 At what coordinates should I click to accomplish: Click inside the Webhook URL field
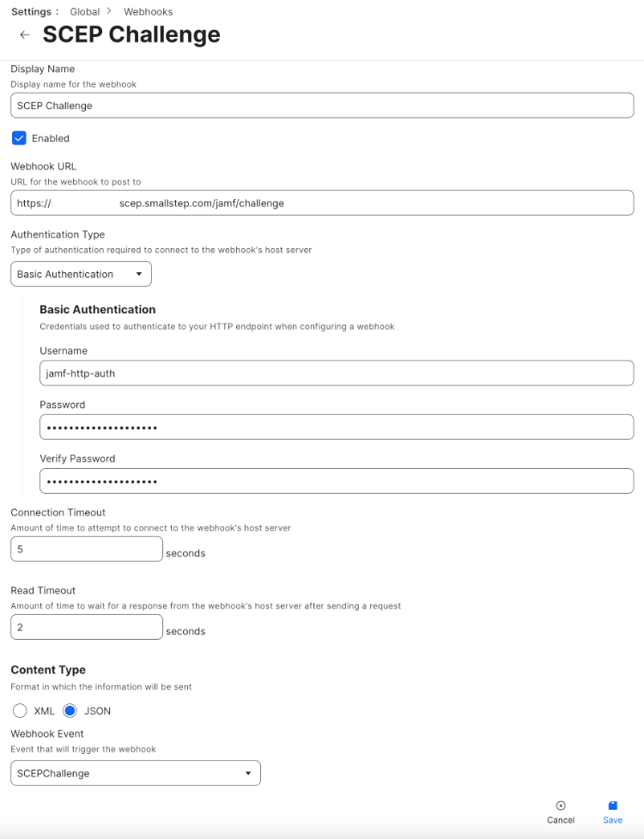click(322, 203)
